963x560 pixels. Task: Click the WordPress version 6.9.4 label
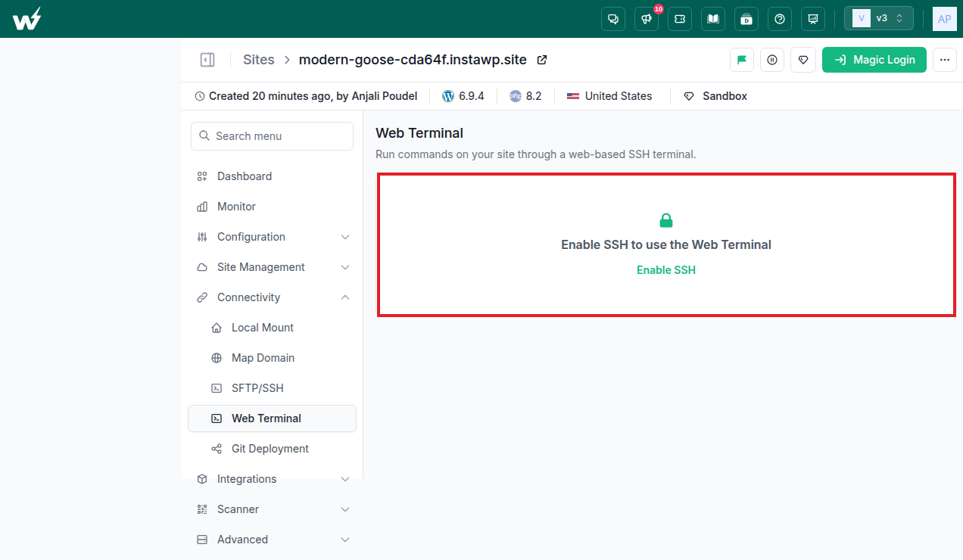[463, 96]
